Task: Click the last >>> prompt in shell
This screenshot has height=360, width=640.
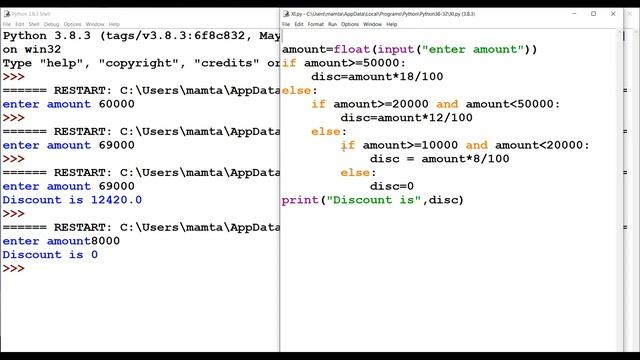Action: coord(13,269)
